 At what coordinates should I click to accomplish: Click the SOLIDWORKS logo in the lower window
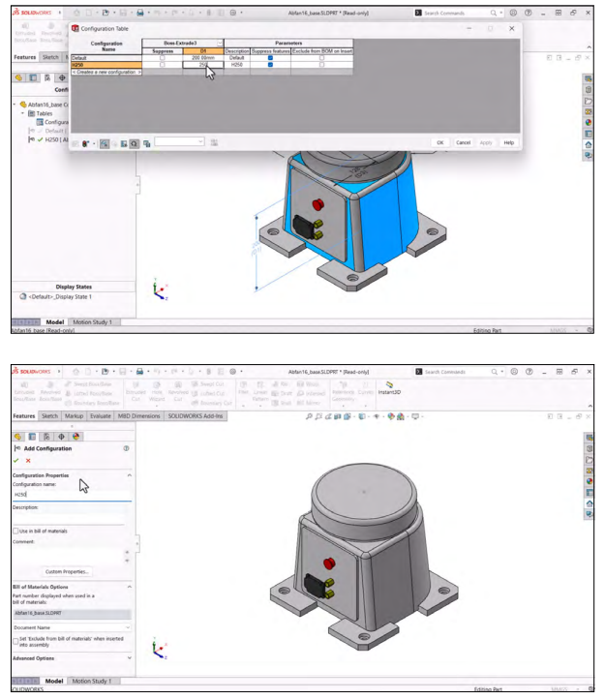pos(32,371)
